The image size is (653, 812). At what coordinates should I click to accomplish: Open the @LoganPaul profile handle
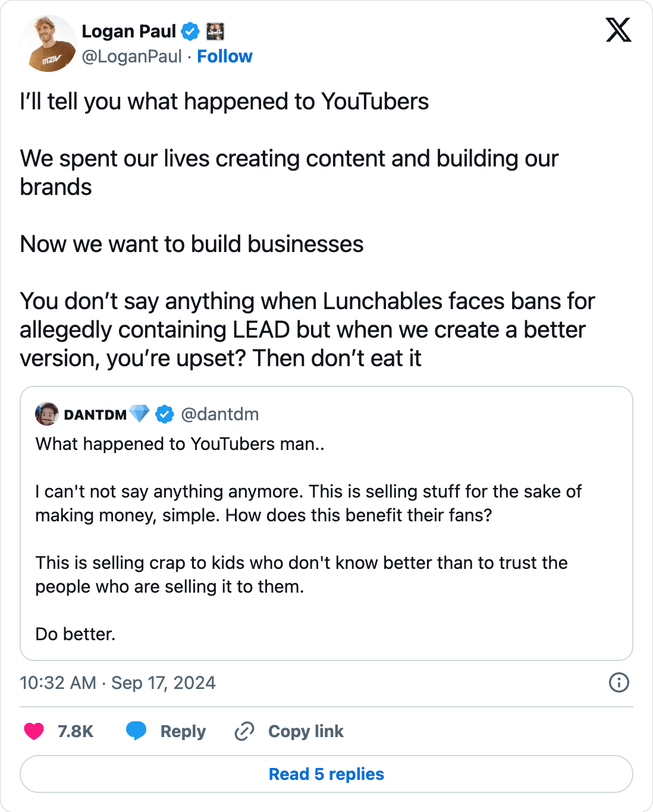pyautogui.click(x=132, y=56)
